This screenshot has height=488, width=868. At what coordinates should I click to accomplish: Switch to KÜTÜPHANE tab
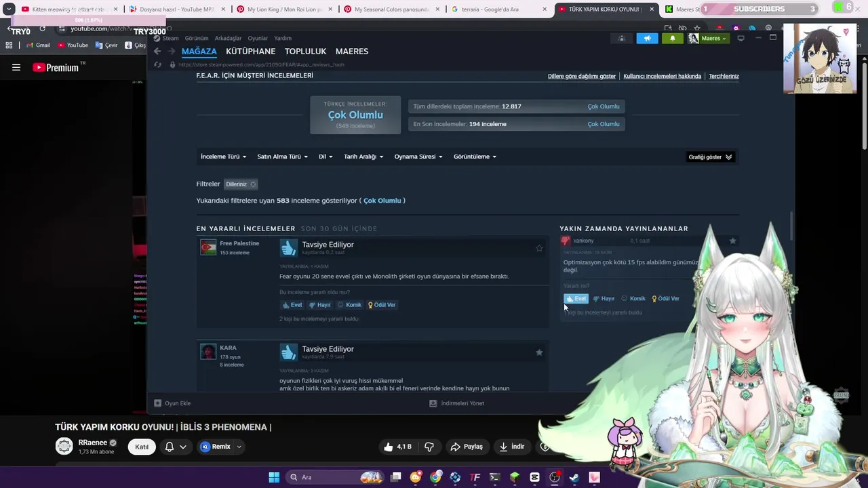pos(251,52)
